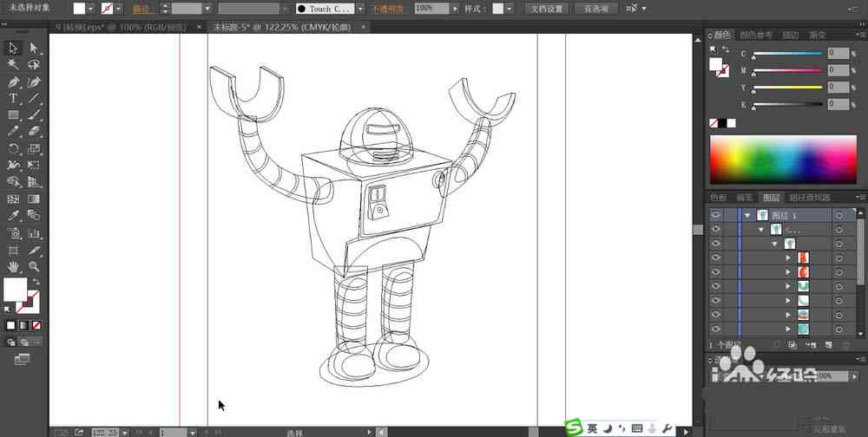
Task: Select the Width tool
Action: click(x=13, y=165)
